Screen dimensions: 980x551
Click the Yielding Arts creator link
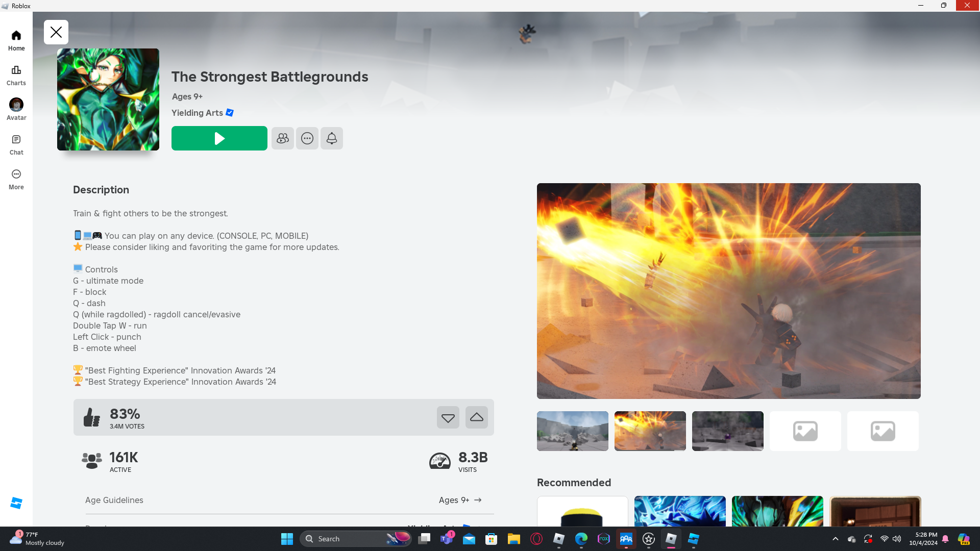point(197,113)
